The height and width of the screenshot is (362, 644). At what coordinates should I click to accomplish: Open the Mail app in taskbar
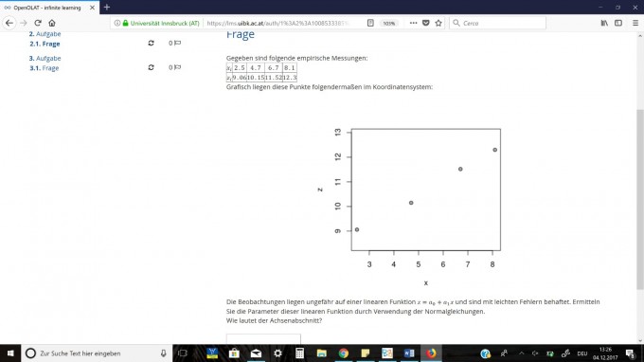tap(256, 353)
